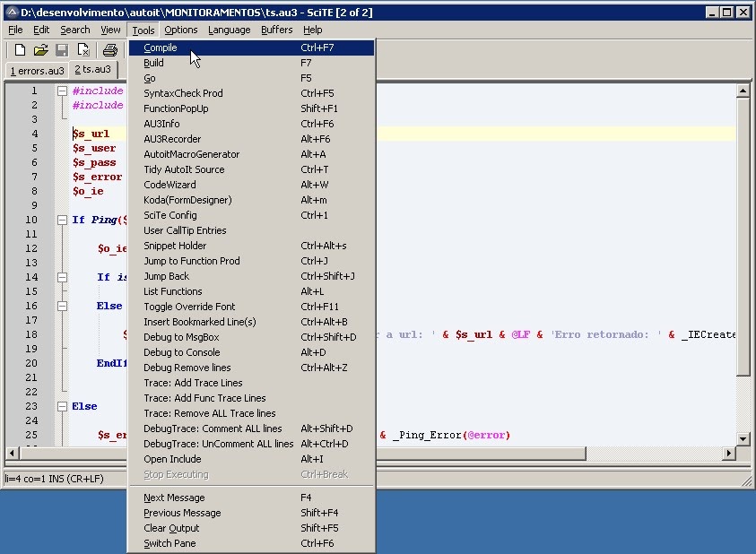
Task: Select Trace: Remove ALL Trace lines
Action: (251, 413)
